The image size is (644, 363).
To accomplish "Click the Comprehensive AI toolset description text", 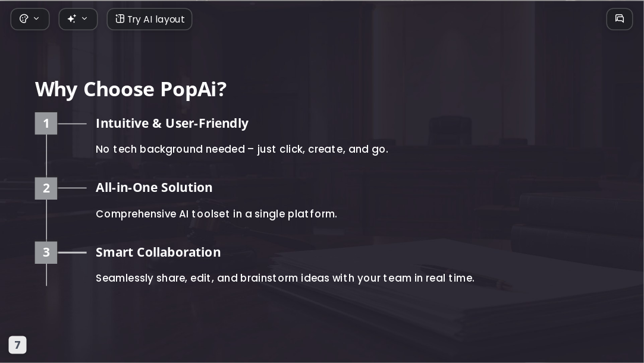I will tap(216, 214).
